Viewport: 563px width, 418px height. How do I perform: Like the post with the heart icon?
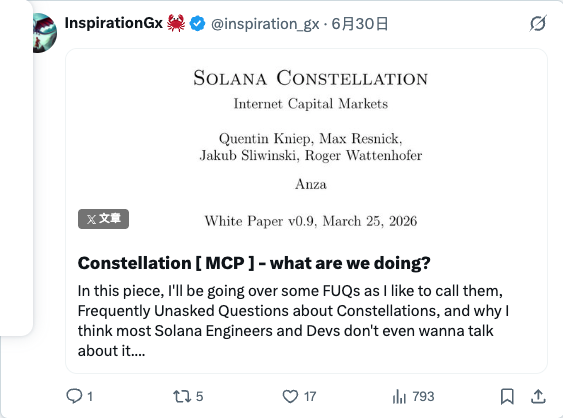point(290,396)
